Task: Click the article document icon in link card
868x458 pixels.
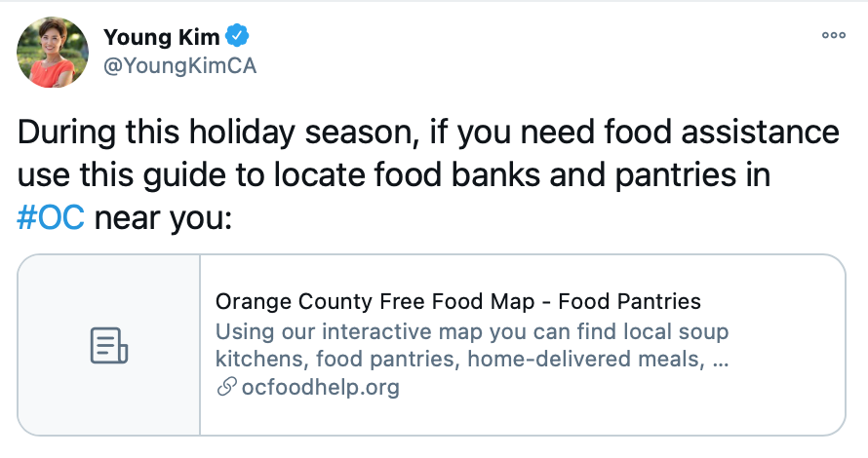Action: click(109, 345)
